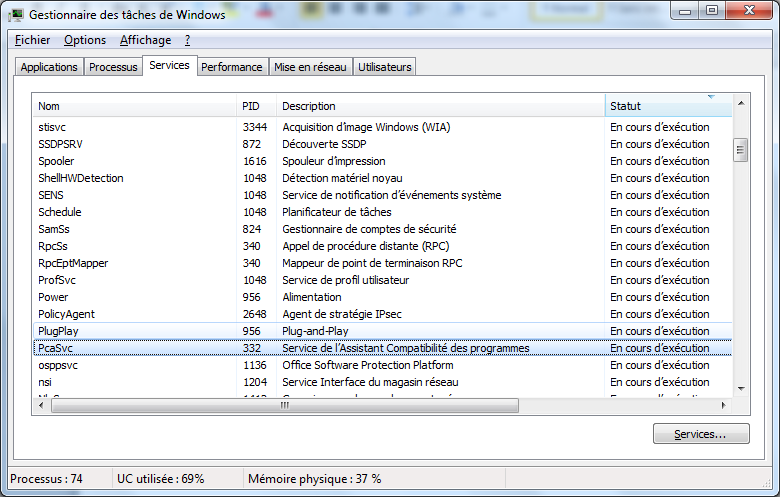Click the Services... button
Screen dimensions: 780x497
tap(700, 434)
